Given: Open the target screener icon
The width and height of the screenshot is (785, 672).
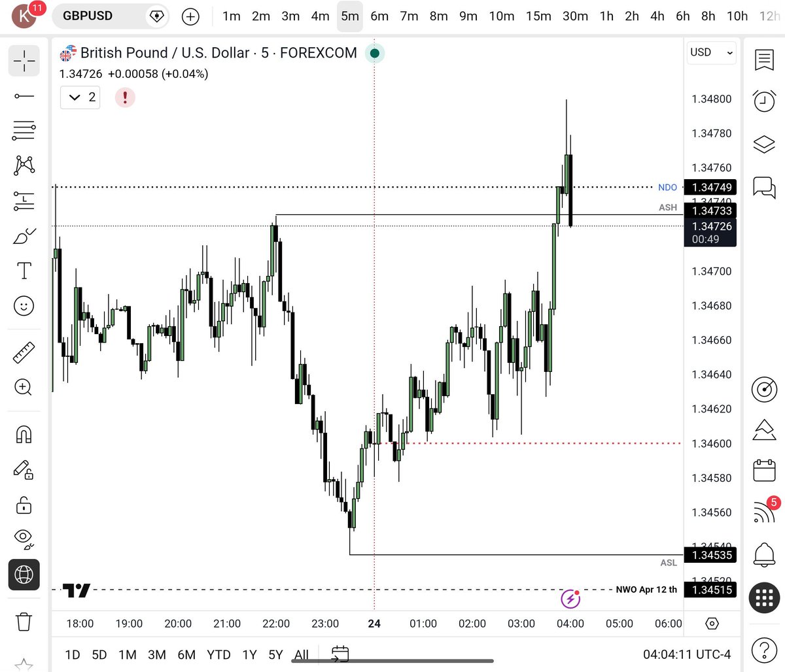Looking at the screenshot, I should [x=764, y=390].
